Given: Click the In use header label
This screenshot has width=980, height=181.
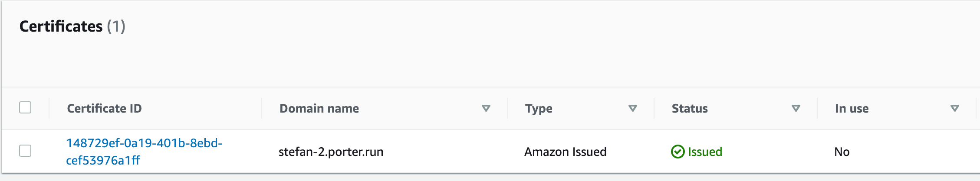Looking at the screenshot, I should pyautogui.click(x=852, y=108).
